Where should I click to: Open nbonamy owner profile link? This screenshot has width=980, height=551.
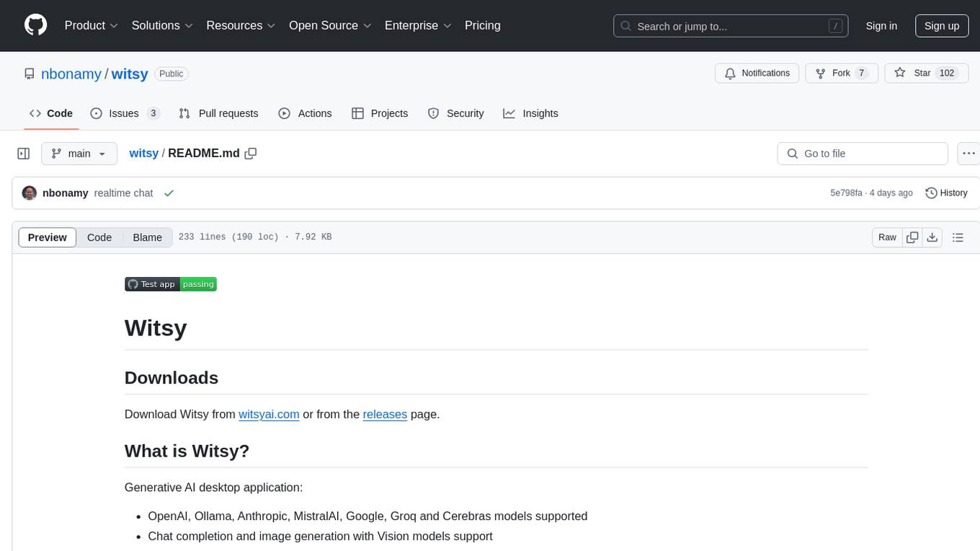tap(71, 74)
